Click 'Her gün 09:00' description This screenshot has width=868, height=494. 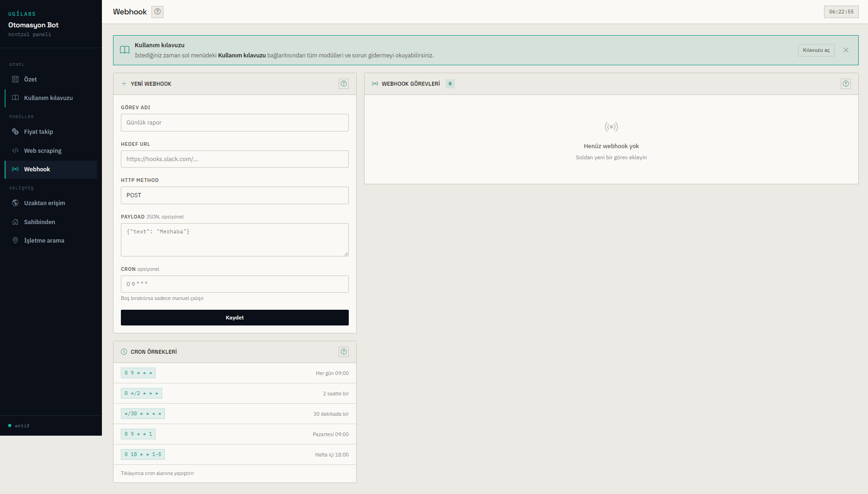click(332, 373)
